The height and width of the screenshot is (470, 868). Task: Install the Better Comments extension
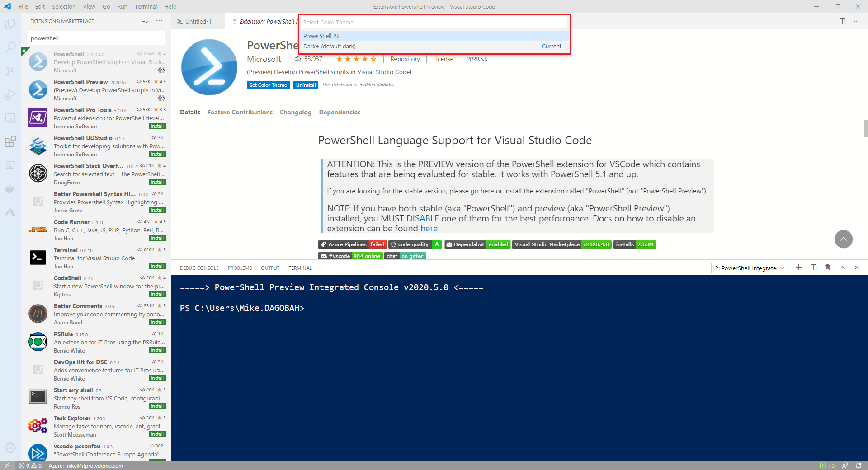point(157,323)
